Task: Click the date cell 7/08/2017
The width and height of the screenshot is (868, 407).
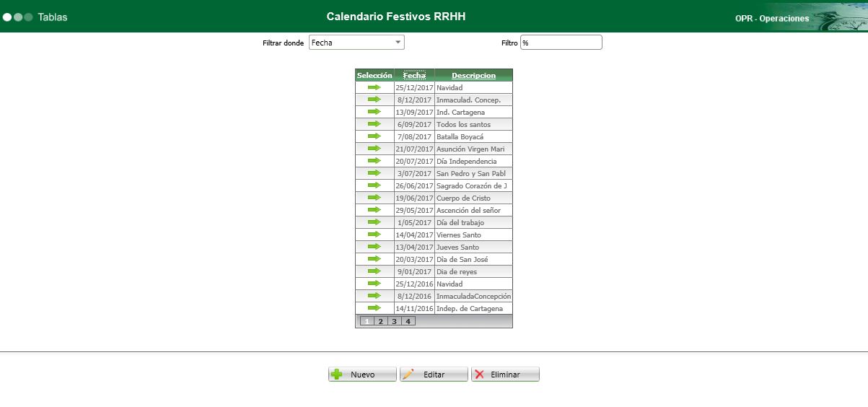Action: (414, 136)
